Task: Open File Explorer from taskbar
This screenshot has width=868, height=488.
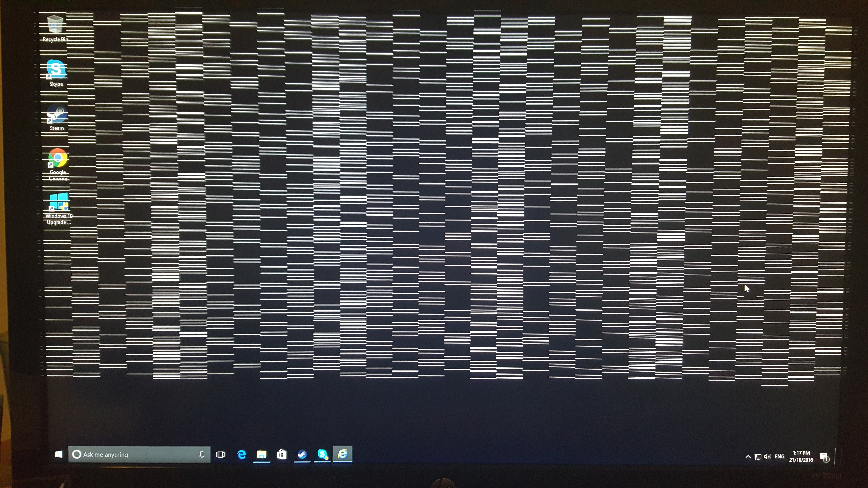Action: click(261, 454)
